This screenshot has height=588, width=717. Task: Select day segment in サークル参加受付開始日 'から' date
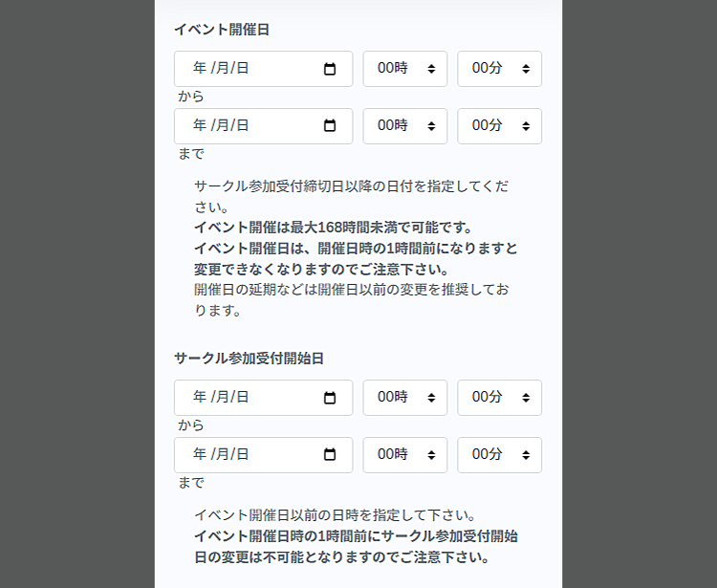(242, 398)
